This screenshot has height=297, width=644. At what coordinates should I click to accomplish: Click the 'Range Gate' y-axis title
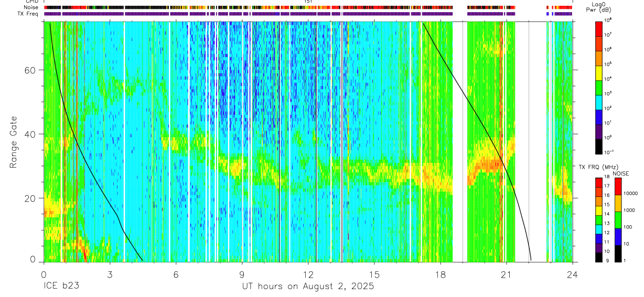pos(13,142)
